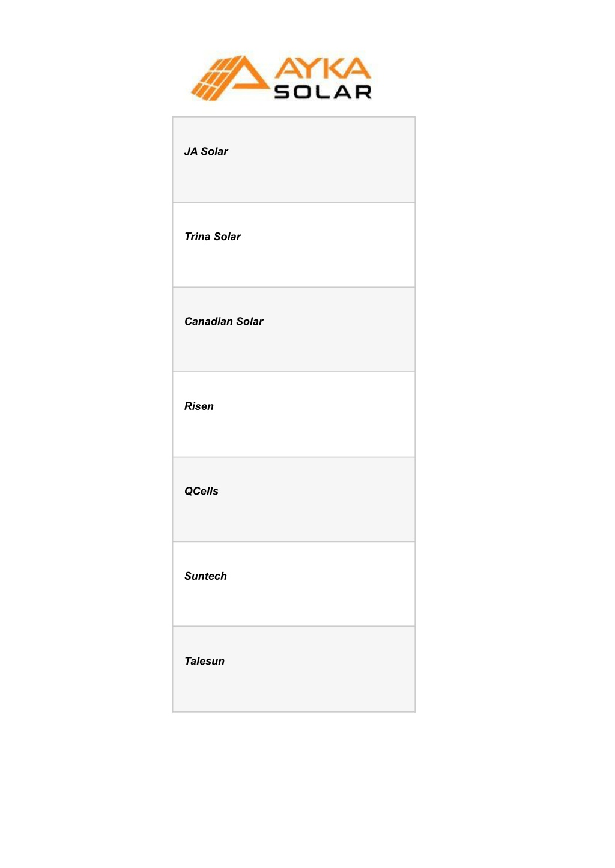The width and height of the screenshot is (615, 868).
Task: Click empty space right of Trina Solar text
Action: tap(327, 245)
